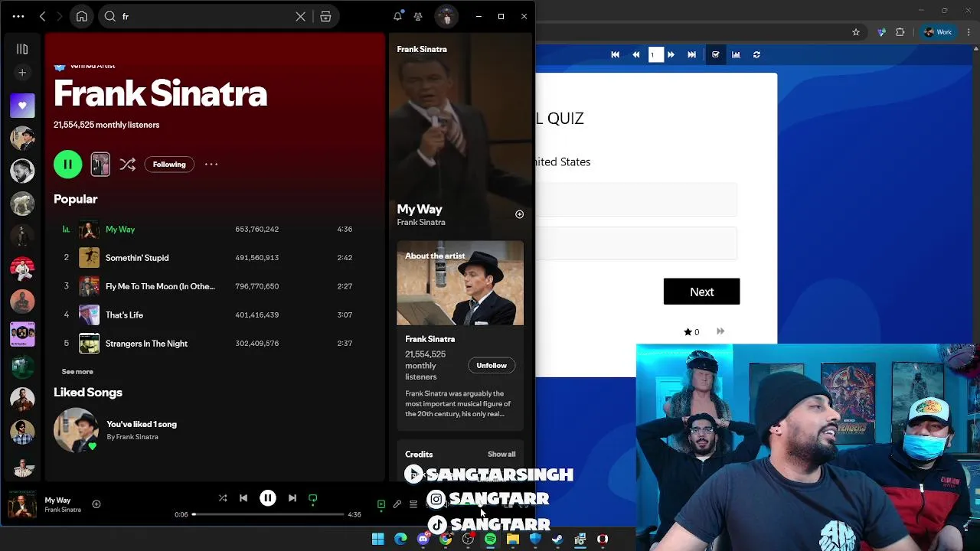Open Liked Songs purple heart in sidebar
Image resolution: width=980 pixels, height=551 pixels.
pyautogui.click(x=22, y=106)
